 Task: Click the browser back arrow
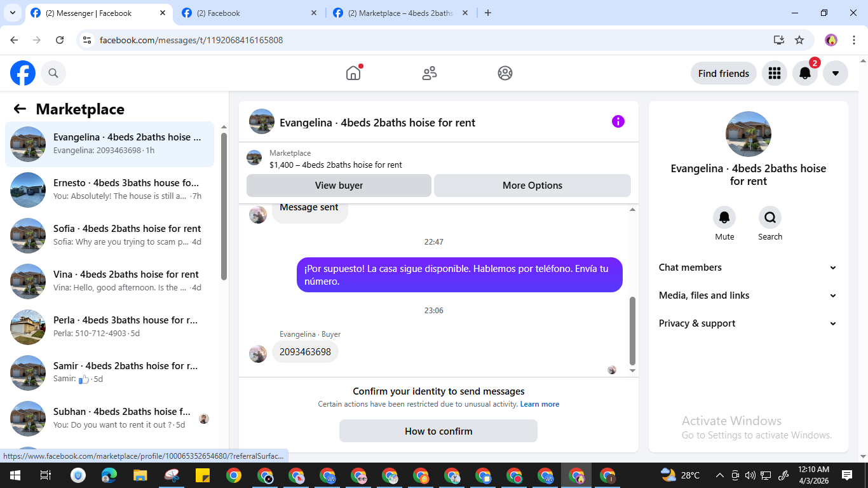click(14, 40)
